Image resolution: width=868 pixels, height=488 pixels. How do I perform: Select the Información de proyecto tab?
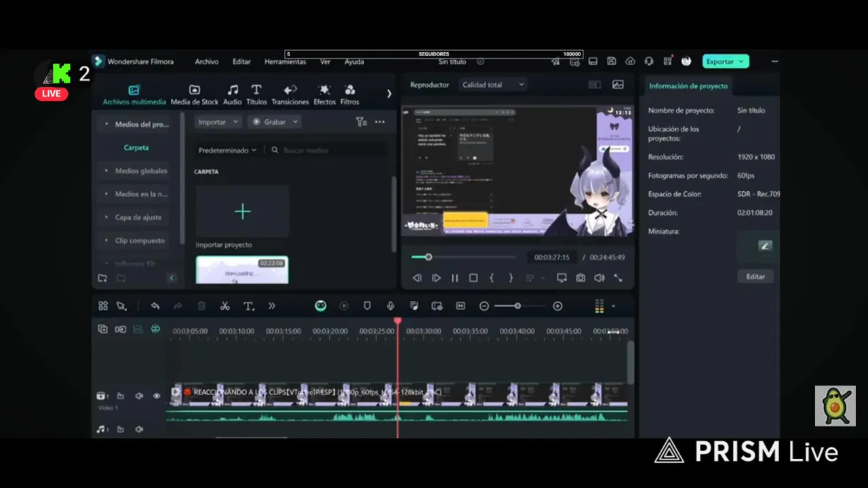tap(688, 86)
